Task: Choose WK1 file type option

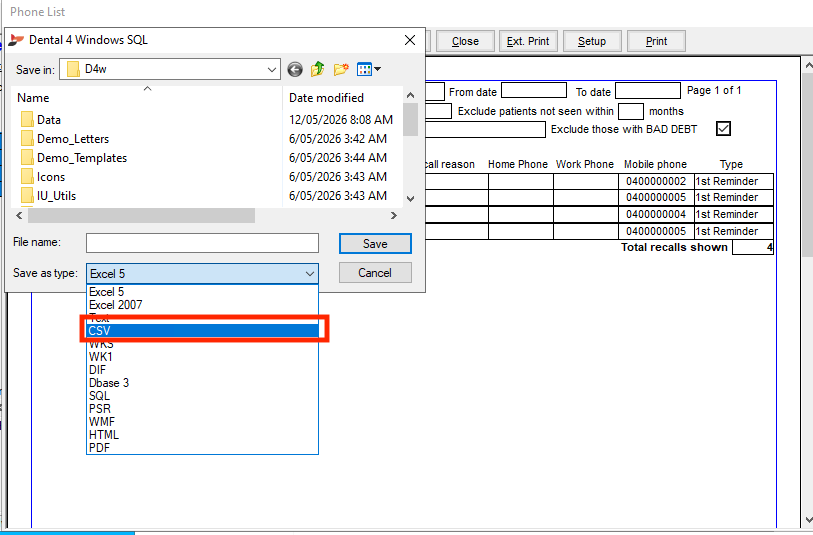Action: (202, 357)
